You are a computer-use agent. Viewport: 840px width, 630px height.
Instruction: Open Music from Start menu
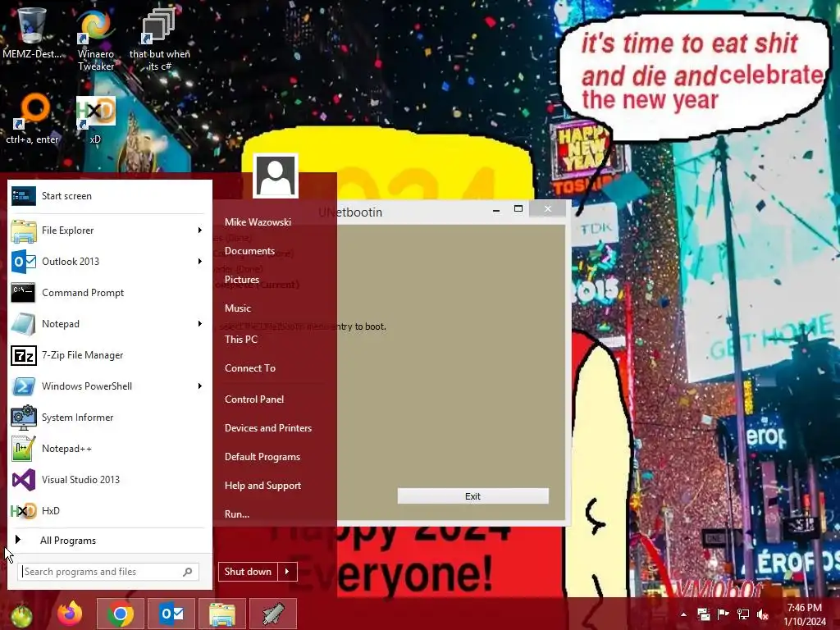point(238,308)
